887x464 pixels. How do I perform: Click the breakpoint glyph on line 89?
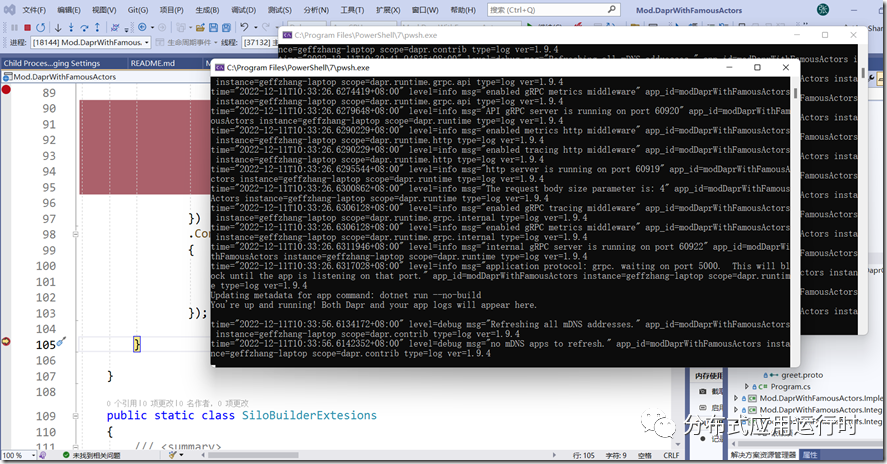[6, 89]
